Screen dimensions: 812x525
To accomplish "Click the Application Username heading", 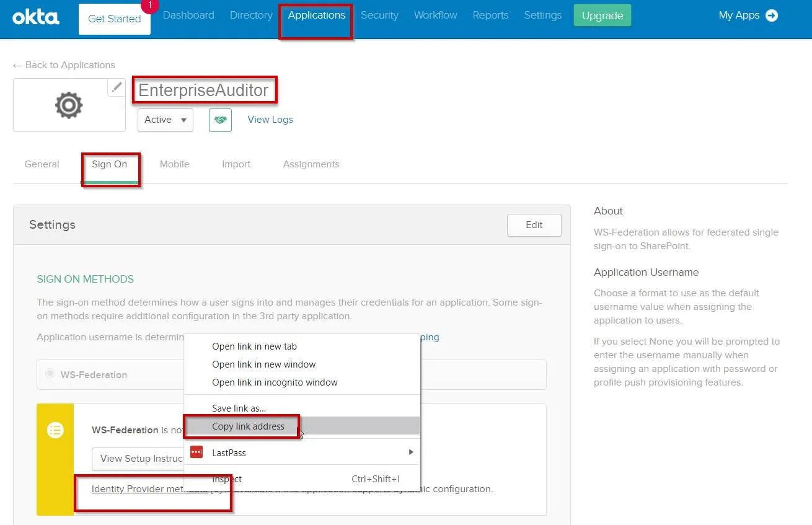I will coord(646,272).
